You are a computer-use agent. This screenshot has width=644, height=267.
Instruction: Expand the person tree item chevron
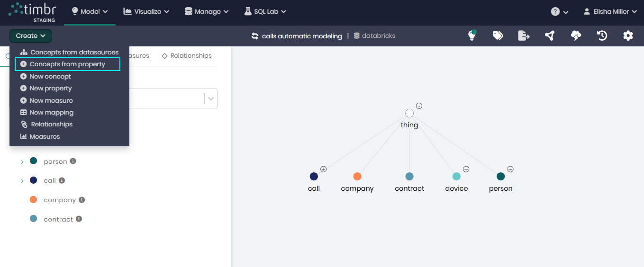(x=22, y=161)
